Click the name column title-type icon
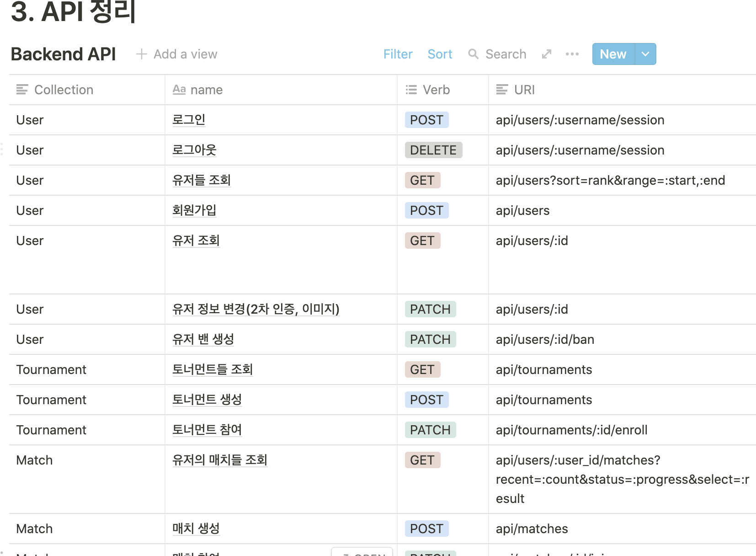The height and width of the screenshot is (556, 756). [179, 90]
